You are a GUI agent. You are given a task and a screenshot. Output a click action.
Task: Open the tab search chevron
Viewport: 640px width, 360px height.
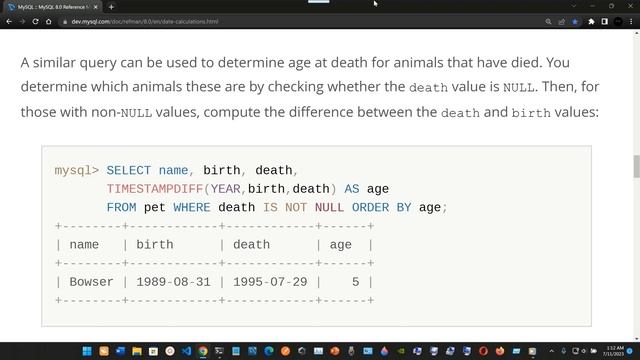[573, 6]
